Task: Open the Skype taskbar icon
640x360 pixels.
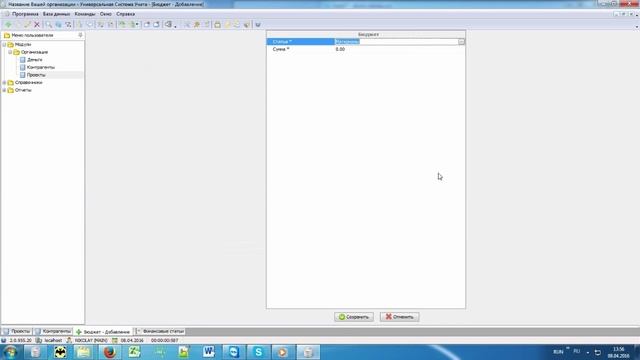Action: (x=258, y=352)
